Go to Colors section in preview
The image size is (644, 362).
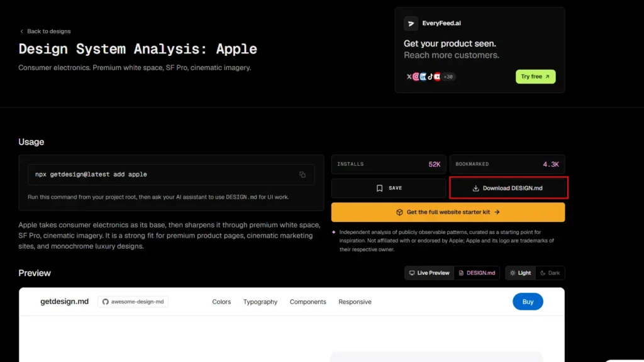point(221,302)
